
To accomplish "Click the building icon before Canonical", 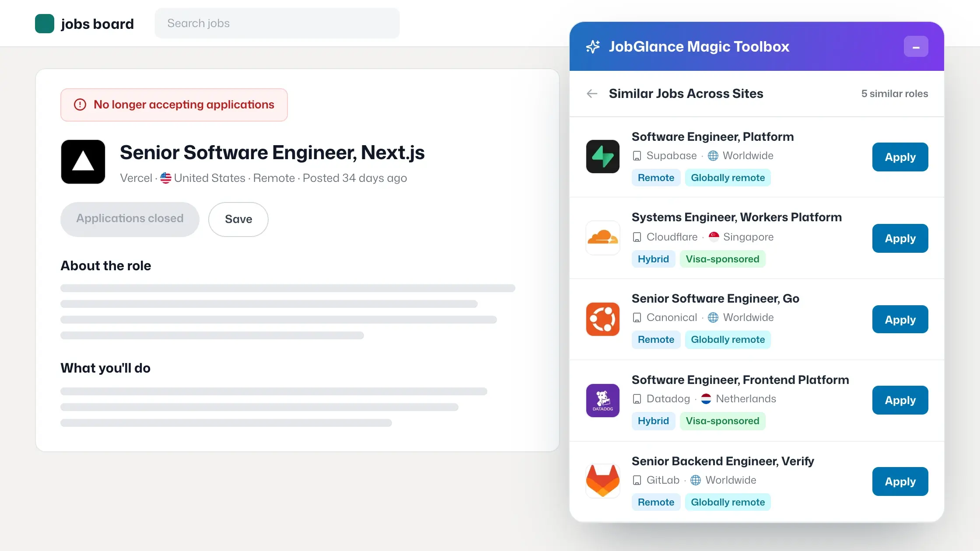I will click(x=637, y=317).
